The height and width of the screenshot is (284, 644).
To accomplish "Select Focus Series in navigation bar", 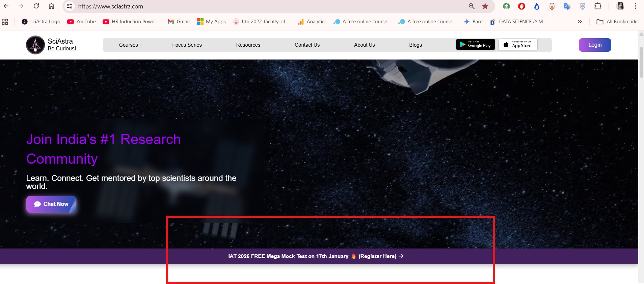I will click(x=187, y=45).
